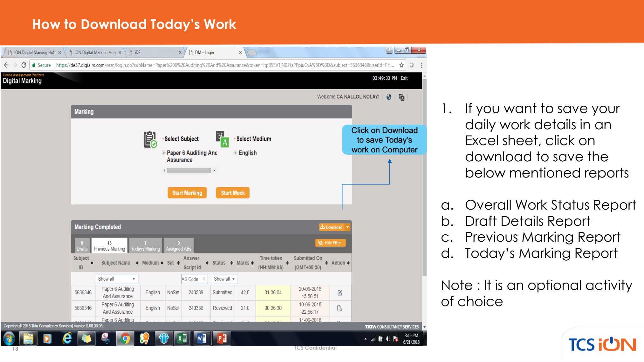Open Subject Name Show all dropdown
Image resolution: width=644 pixels, height=362 pixels.
(x=117, y=279)
